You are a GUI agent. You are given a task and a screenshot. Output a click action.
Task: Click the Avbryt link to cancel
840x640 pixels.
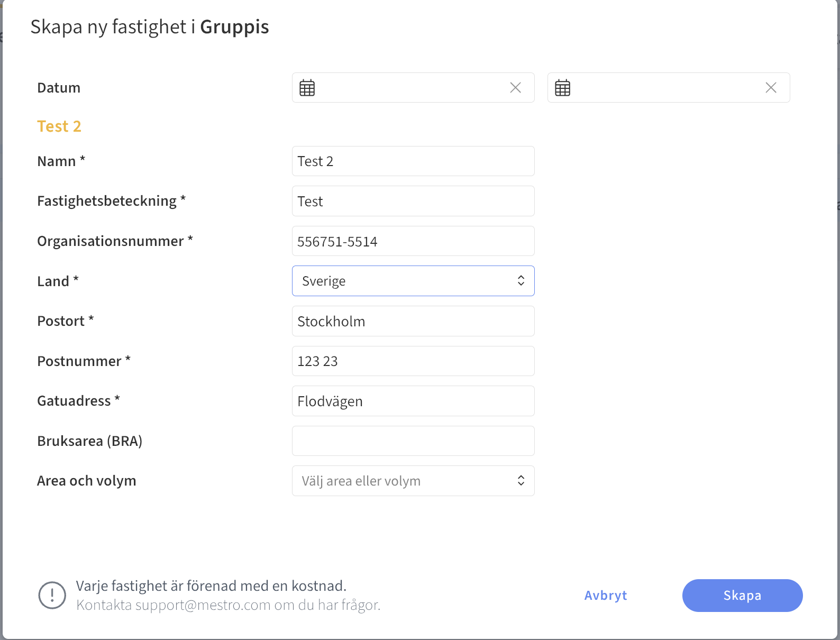(x=606, y=596)
